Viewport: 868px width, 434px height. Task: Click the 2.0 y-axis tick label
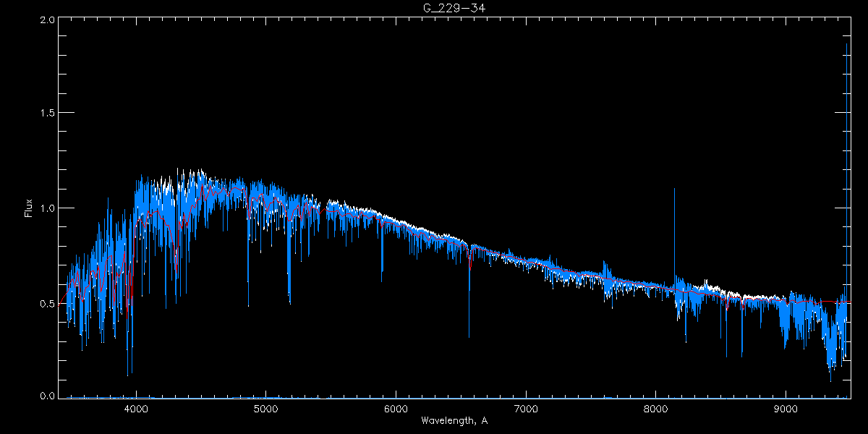pos(46,20)
